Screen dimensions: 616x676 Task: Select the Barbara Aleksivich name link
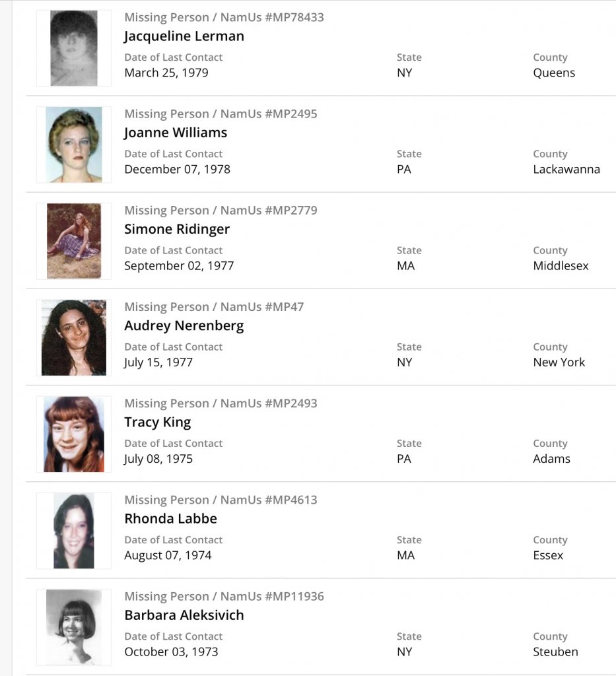[184, 615]
